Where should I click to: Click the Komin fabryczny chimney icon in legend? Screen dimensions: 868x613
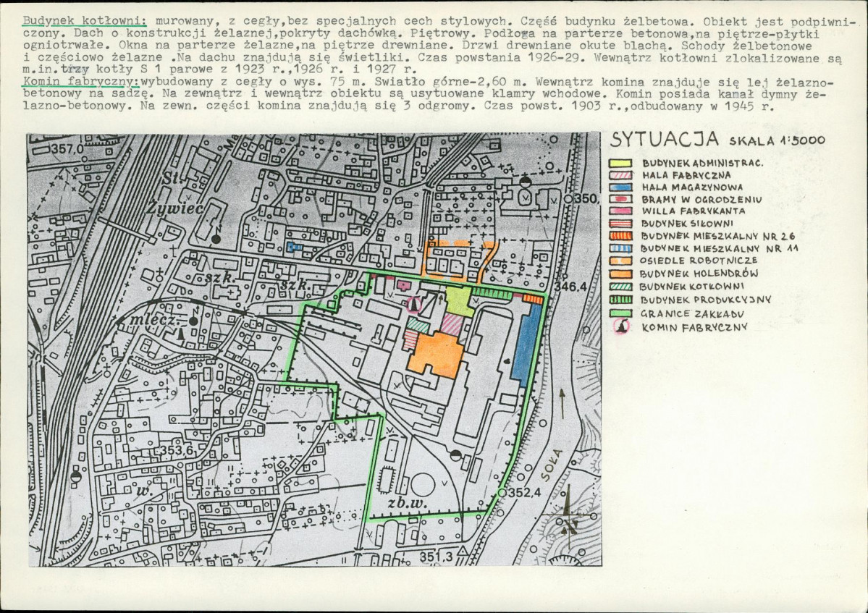[622, 326]
